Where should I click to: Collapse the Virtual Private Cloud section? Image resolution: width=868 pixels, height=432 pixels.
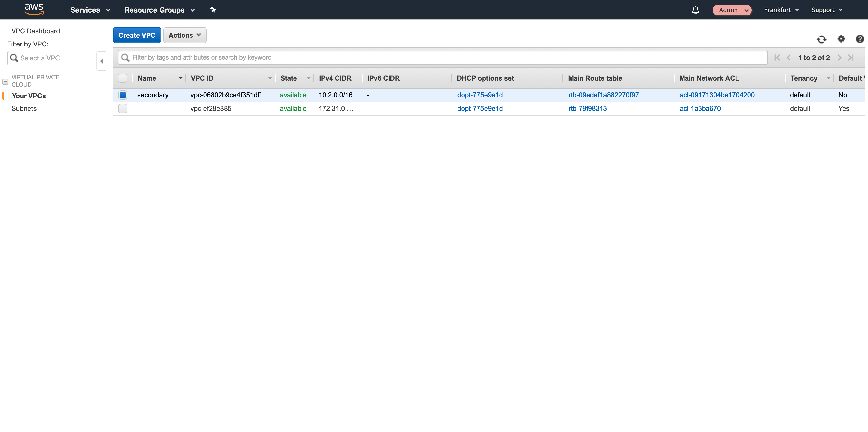click(x=5, y=82)
